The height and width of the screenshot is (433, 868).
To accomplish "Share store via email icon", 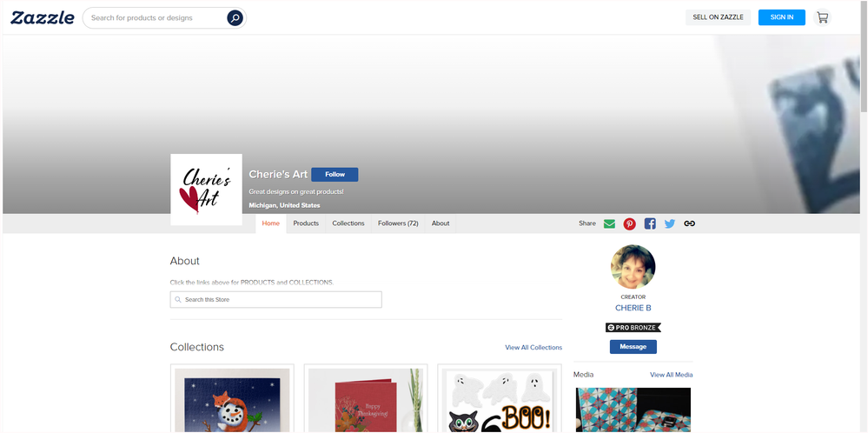I will [x=609, y=223].
